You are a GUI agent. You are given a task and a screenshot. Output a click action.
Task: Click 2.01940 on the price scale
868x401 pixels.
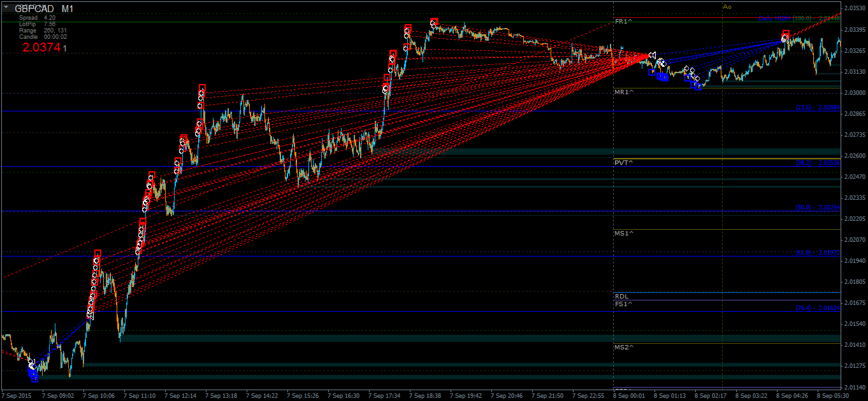pyautogui.click(x=855, y=261)
